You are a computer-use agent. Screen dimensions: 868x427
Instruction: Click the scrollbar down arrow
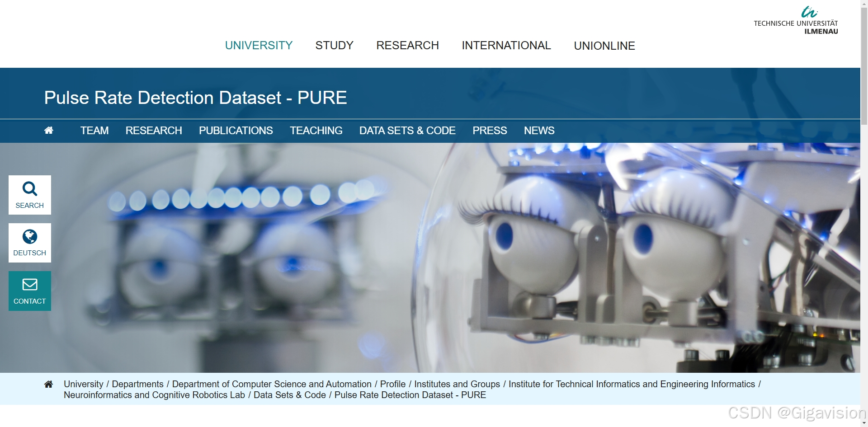pyautogui.click(x=864, y=423)
